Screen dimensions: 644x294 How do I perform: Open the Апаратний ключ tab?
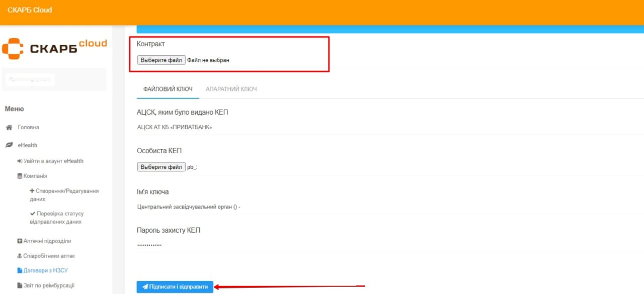pyautogui.click(x=231, y=89)
